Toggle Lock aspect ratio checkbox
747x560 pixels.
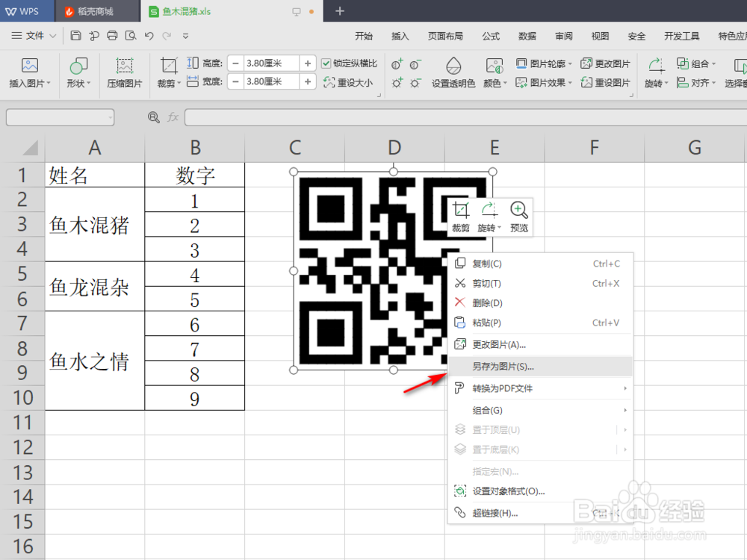tap(326, 63)
